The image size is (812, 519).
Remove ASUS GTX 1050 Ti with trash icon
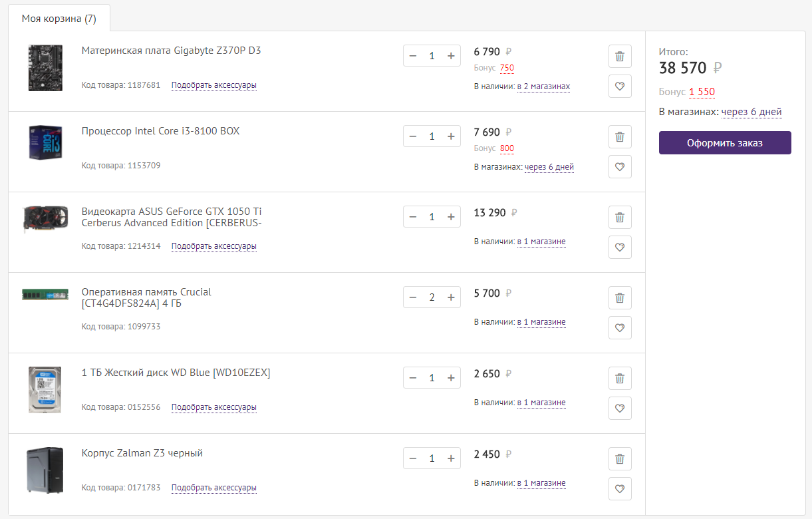[x=620, y=218]
